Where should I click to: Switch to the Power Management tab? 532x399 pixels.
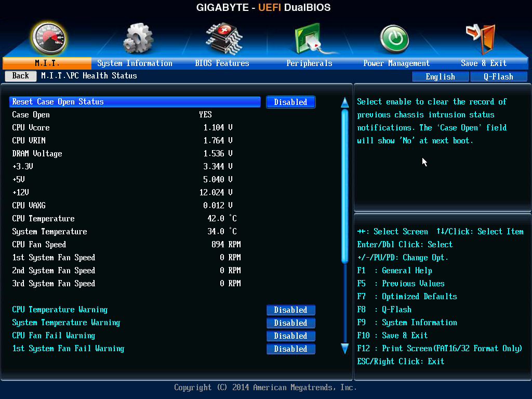coord(396,63)
